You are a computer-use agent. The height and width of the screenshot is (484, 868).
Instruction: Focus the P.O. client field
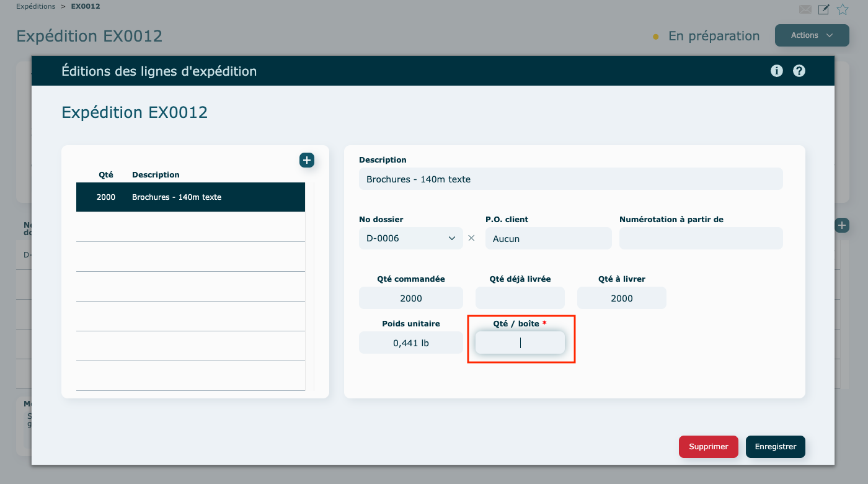tap(548, 238)
